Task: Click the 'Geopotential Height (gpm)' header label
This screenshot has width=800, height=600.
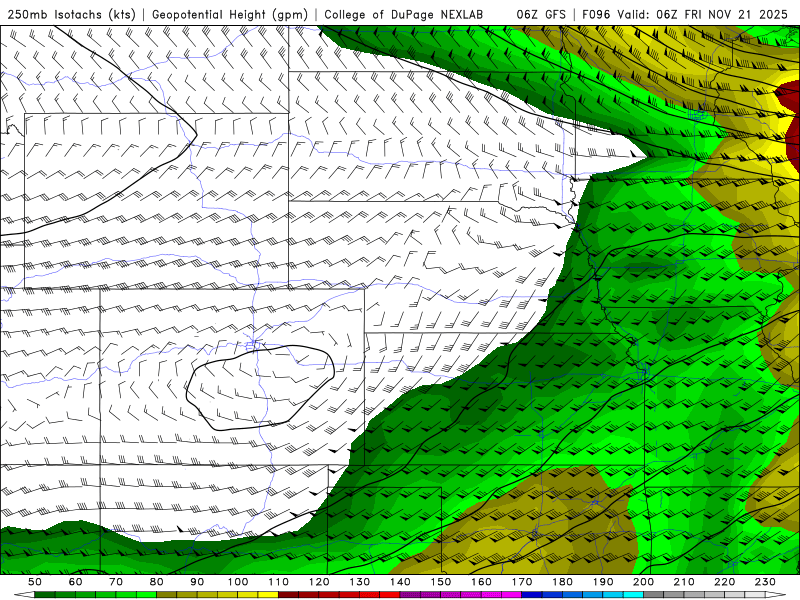Action: pyautogui.click(x=230, y=15)
